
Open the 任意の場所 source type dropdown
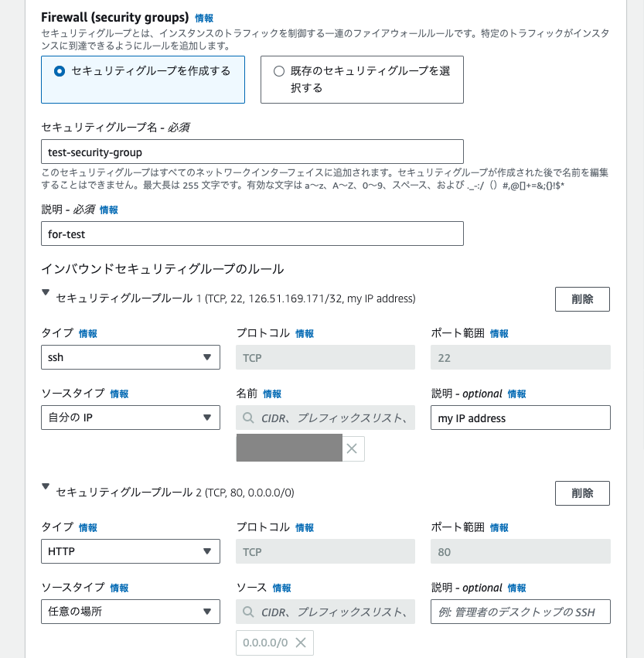click(x=130, y=611)
